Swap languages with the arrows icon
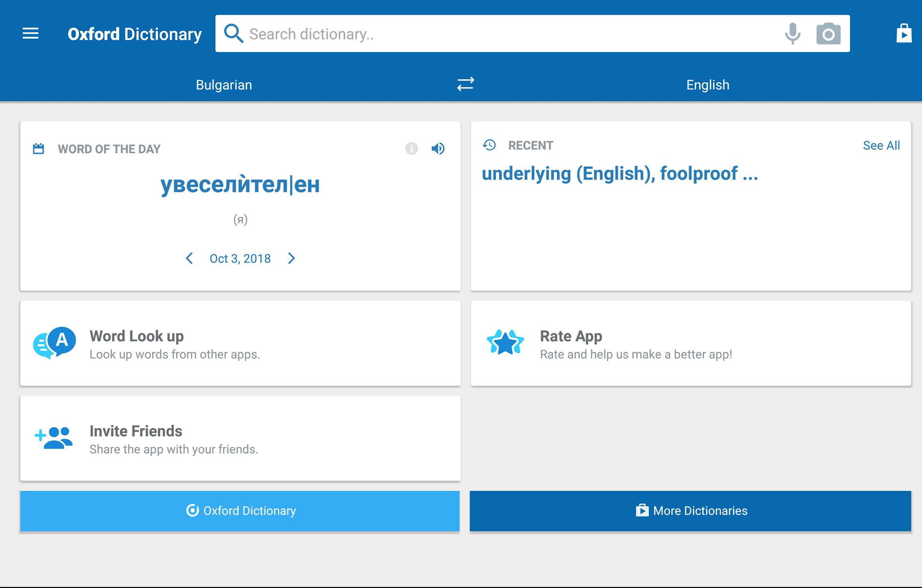The width and height of the screenshot is (922, 588). pyautogui.click(x=465, y=84)
